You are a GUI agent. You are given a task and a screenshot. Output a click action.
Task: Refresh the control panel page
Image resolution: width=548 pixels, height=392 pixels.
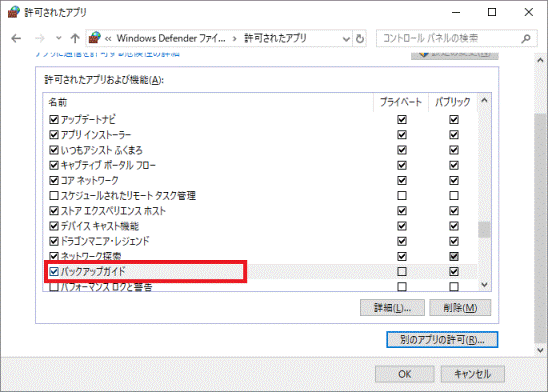tap(360, 39)
